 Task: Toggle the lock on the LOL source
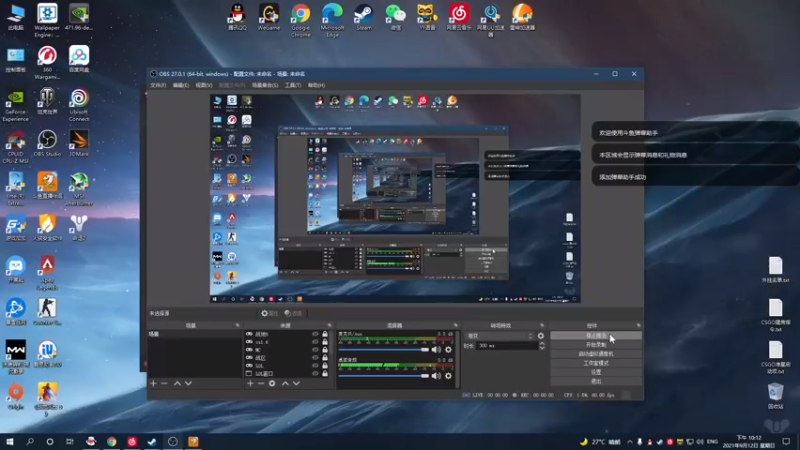coord(325,366)
